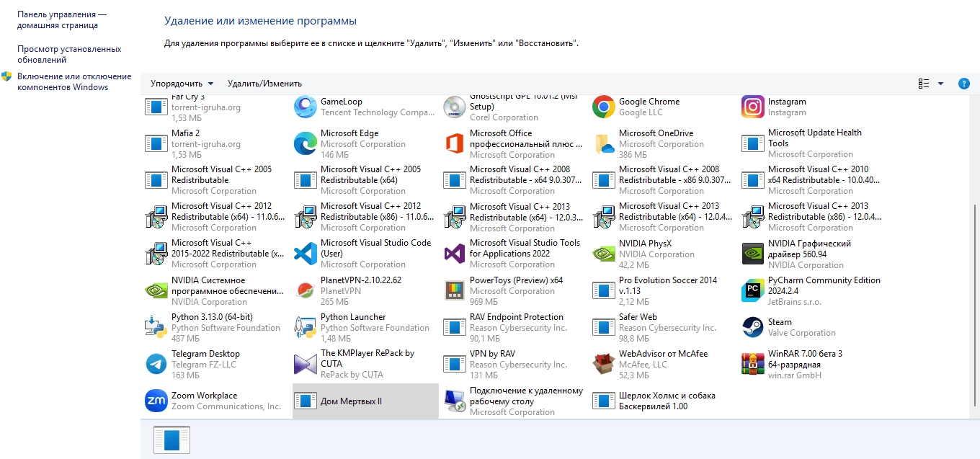This screenshot has width=980, height=459.
Task: Select Visual C++ 2012 Redistributable (x64) entry
Action: (216, 217)
